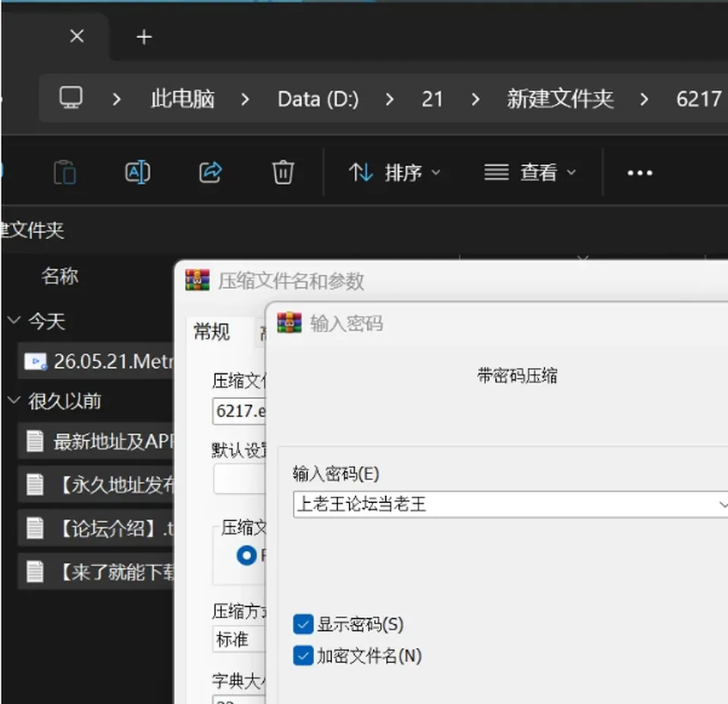Click the paste icon in Explorer toolbar
Viewport: 728px width, 704px height.
click(65, 173)
